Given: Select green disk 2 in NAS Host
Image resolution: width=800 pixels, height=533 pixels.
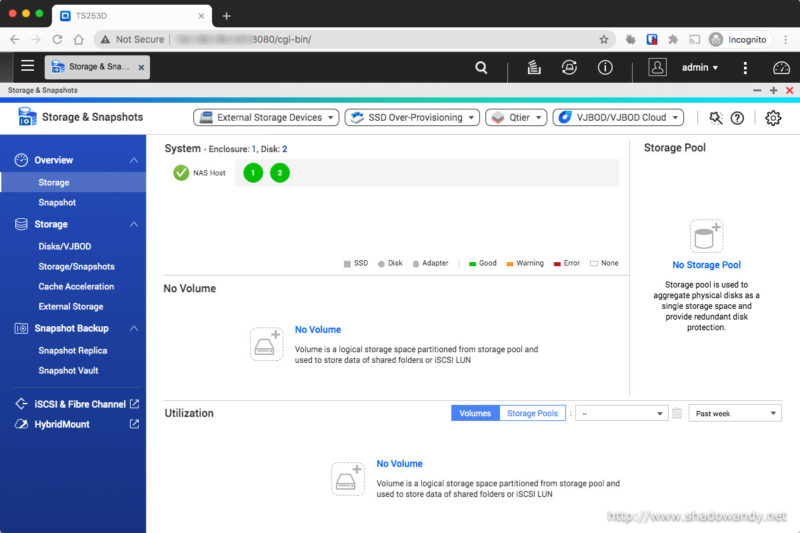Looking at the screenshot, I should point(280,173).
